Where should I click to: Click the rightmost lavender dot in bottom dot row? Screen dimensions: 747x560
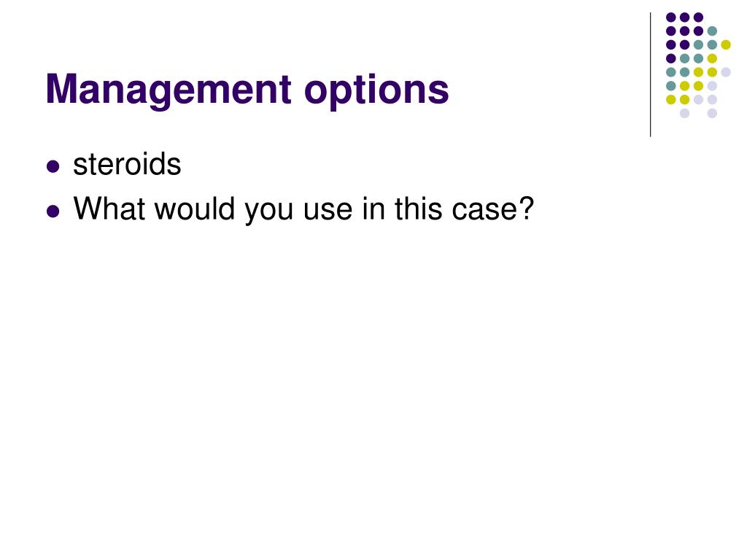coord(712,113)
